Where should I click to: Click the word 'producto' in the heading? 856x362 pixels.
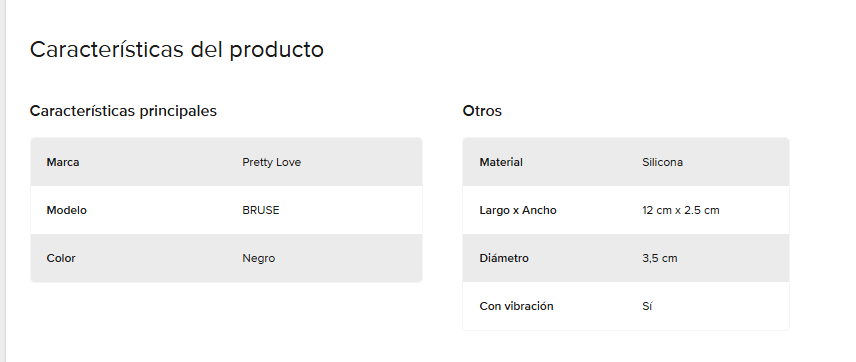[276, 51]
